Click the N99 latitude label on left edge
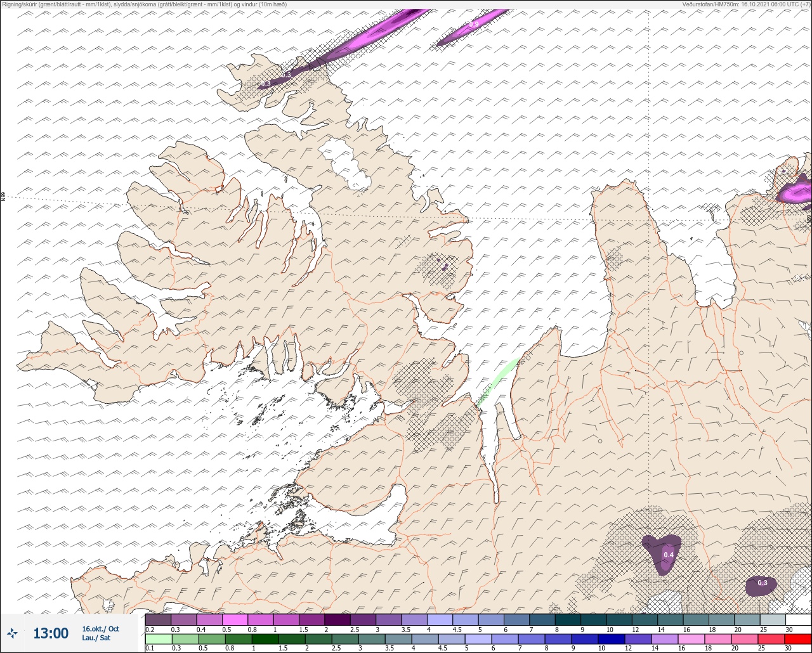 pos(3,197)
